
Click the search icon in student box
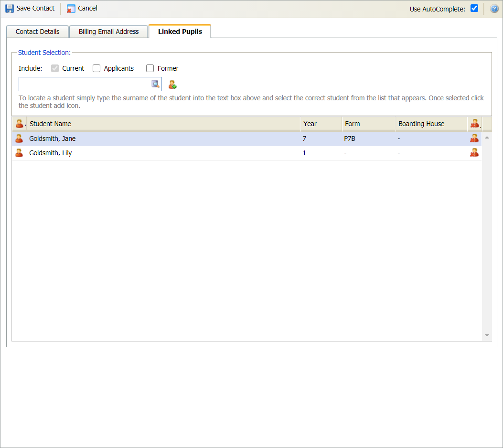[x=155, y=84]
